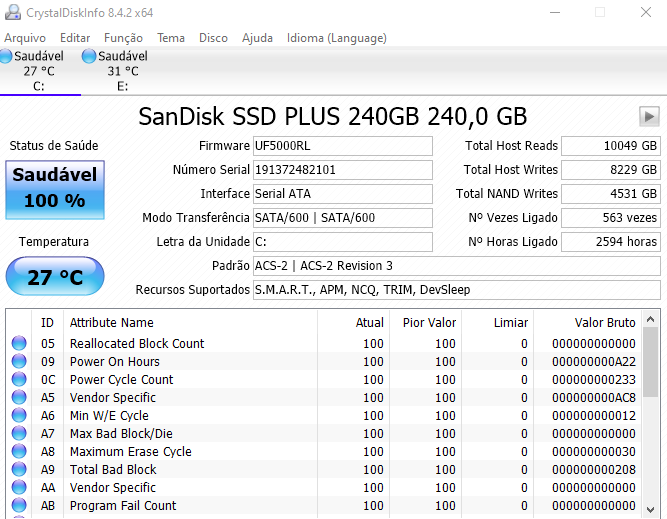Click the scrollbar down arrow in attribute list
The height and width of the screenshot is (519, 667).
pyautogui.click(x=650, y=509)
